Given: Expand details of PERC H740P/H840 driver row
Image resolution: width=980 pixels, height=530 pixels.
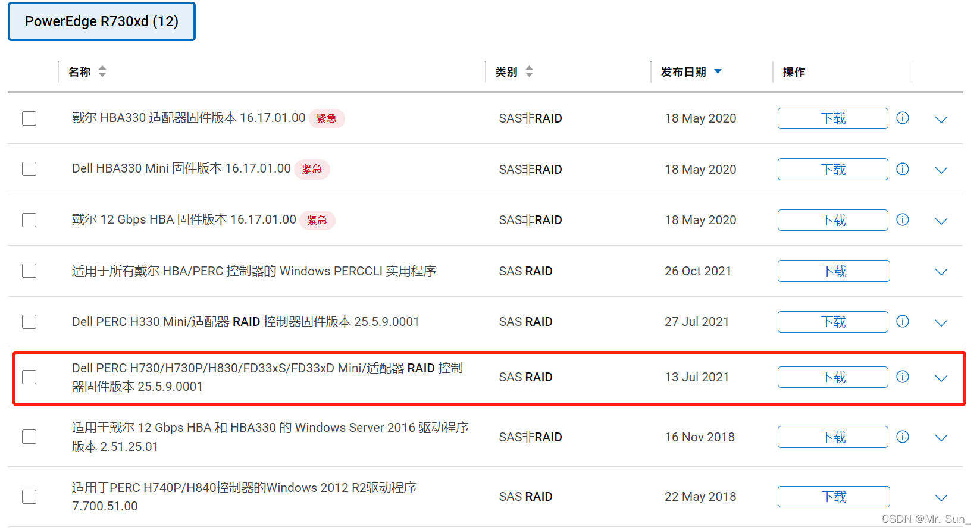Looking at the screenshot, I should 941,498.
